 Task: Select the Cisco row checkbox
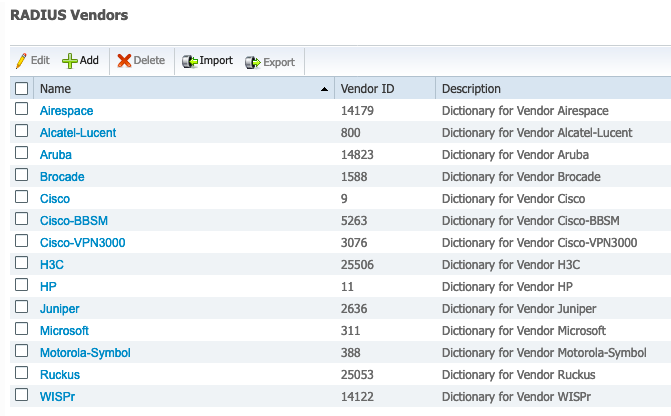[x=21, y=197]
